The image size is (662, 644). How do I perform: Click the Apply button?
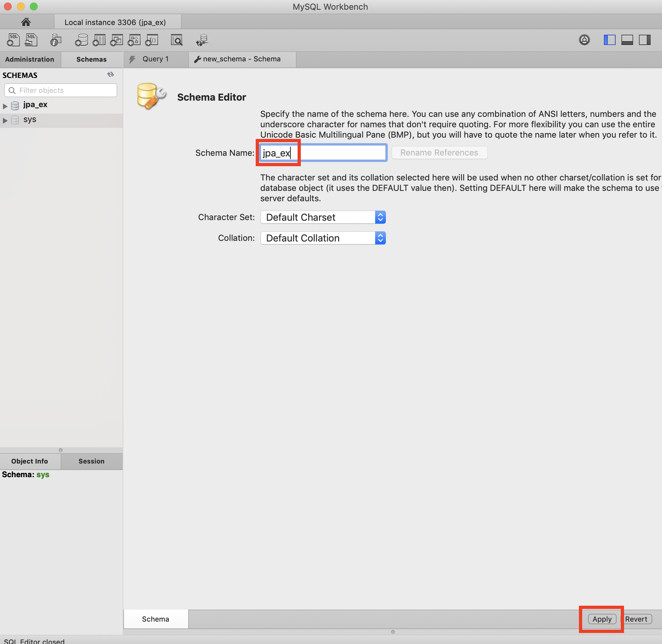[602, 619]
